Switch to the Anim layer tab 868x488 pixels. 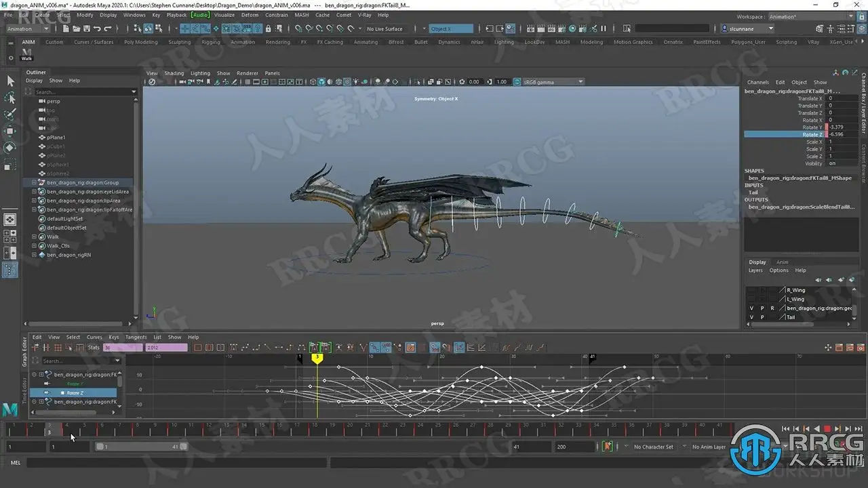782,262
